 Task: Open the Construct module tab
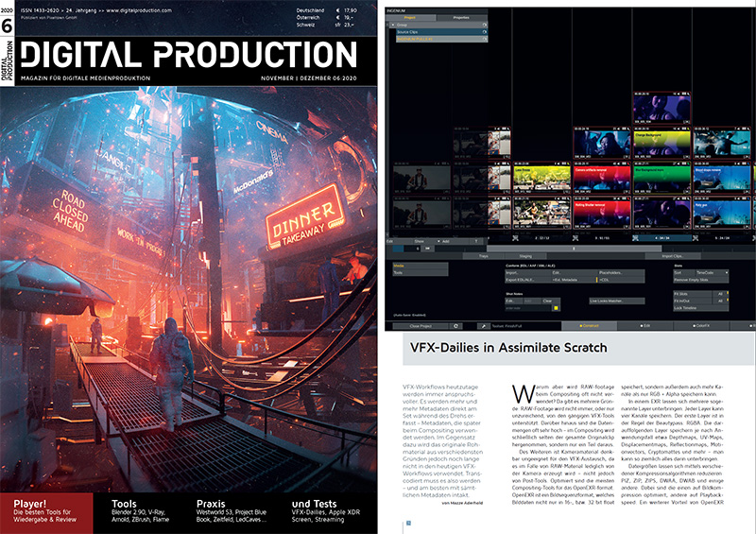pyautogui.click(x=589, y=326)
